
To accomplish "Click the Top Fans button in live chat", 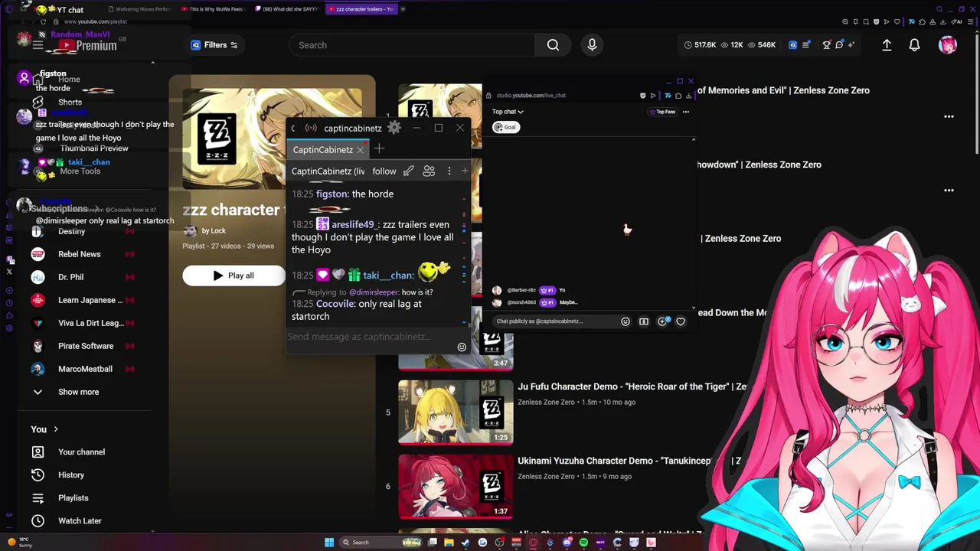I will [x=662, y=112].
